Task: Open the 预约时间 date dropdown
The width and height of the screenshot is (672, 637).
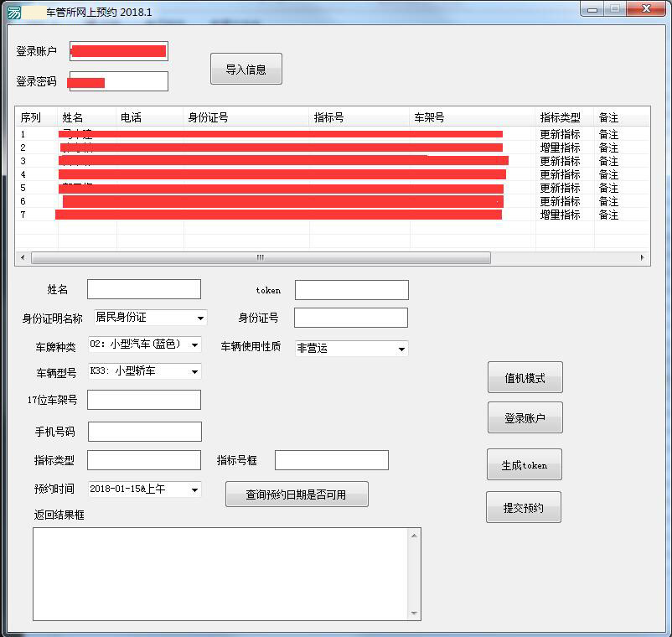Action: (194, 489)
